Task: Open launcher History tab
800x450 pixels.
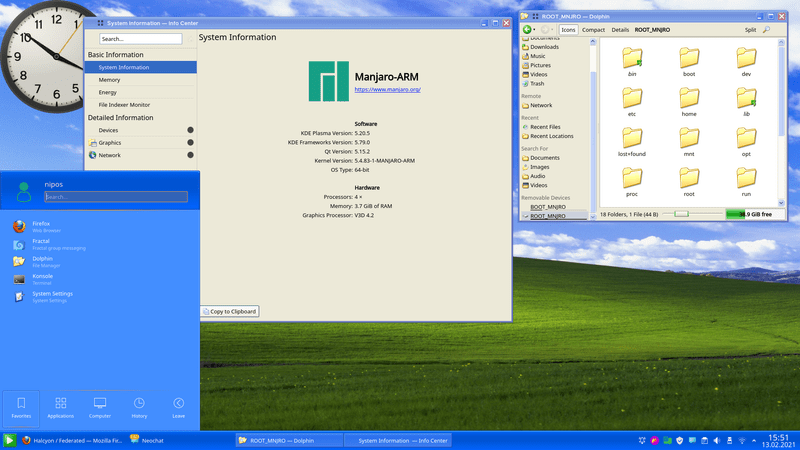Action: (139, 408)
